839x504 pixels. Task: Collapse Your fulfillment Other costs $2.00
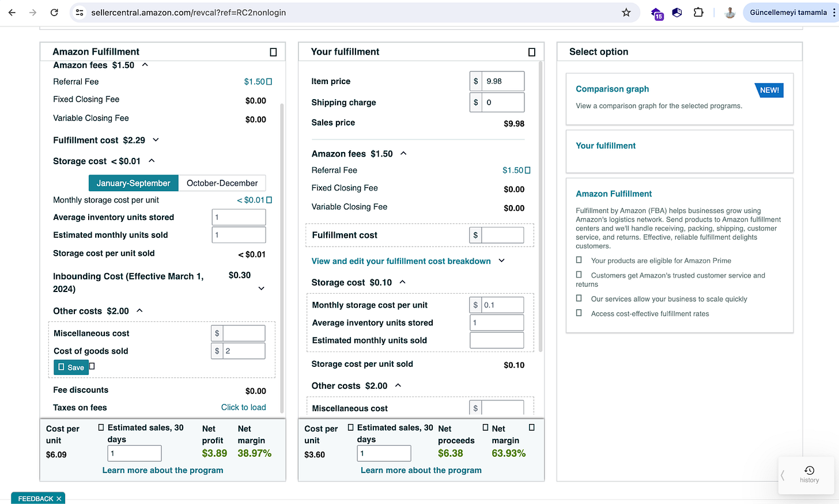[x=398, y=385]
